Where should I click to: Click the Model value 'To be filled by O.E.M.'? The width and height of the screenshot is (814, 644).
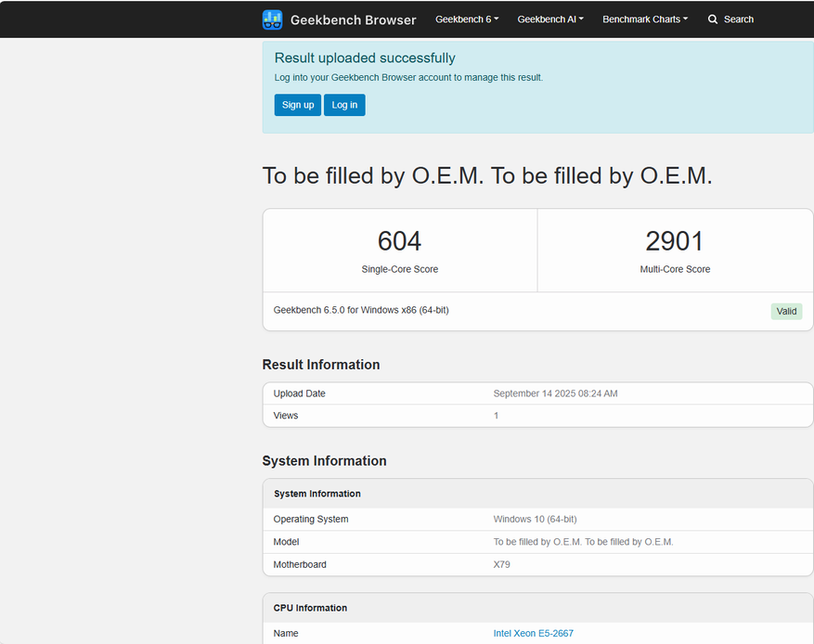coord(583,542)
